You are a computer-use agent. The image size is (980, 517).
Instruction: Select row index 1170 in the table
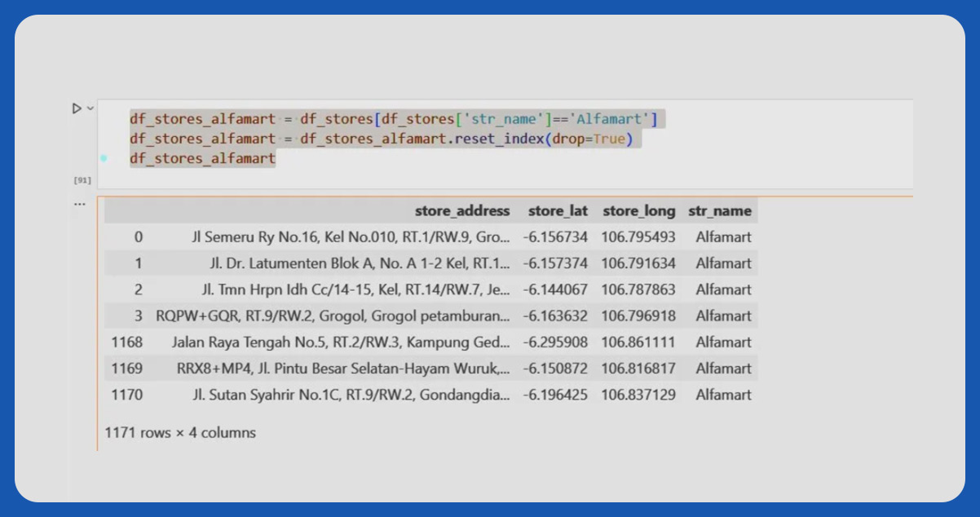point(127,395)
